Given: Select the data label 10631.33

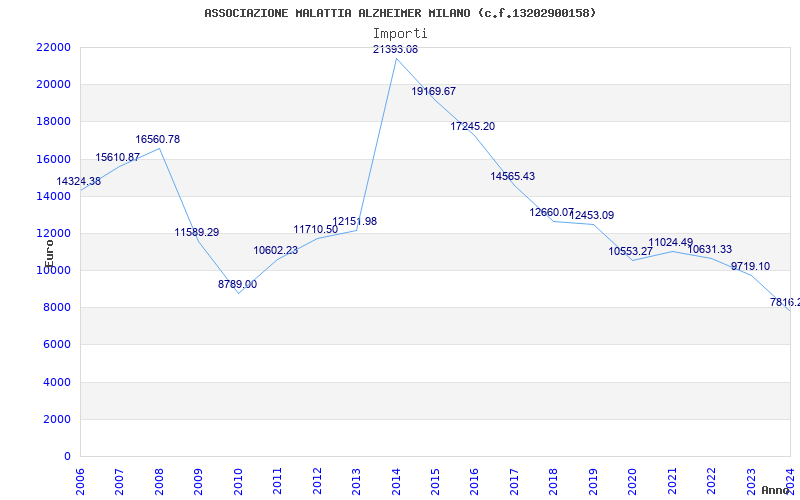Looking at the screenshot, I should 710,249.
